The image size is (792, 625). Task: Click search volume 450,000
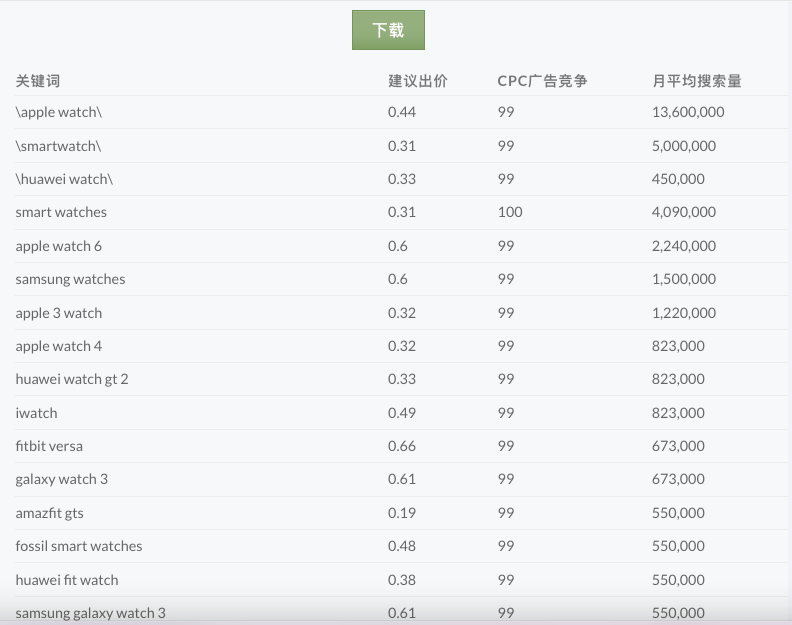(678, 179)
